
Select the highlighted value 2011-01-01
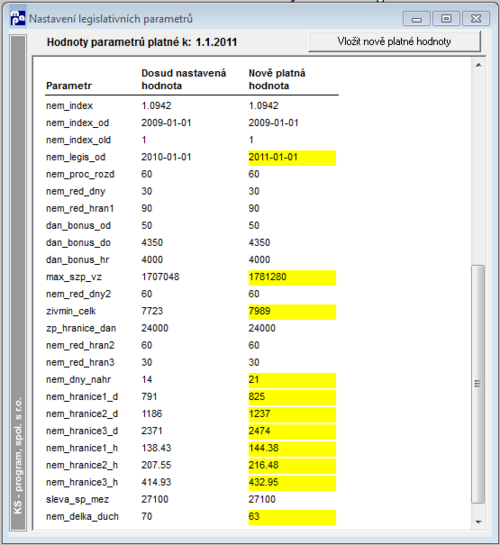click(x=292, y=157)
